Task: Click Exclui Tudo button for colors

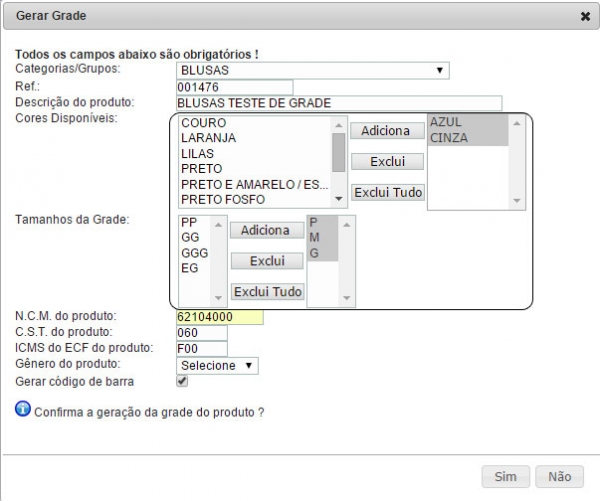Action: [x=388, y=192]
